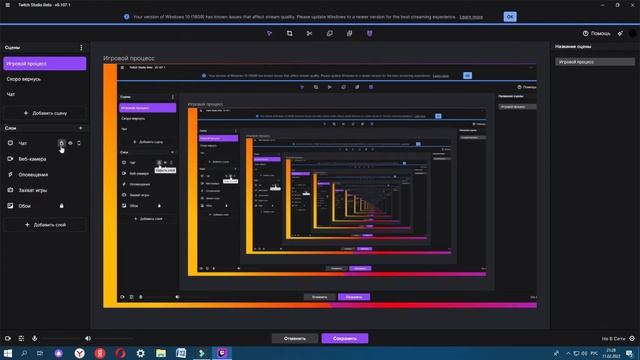Select the Чат scene
The height and width of the screenshot is (360, 640).
(44, 94)
